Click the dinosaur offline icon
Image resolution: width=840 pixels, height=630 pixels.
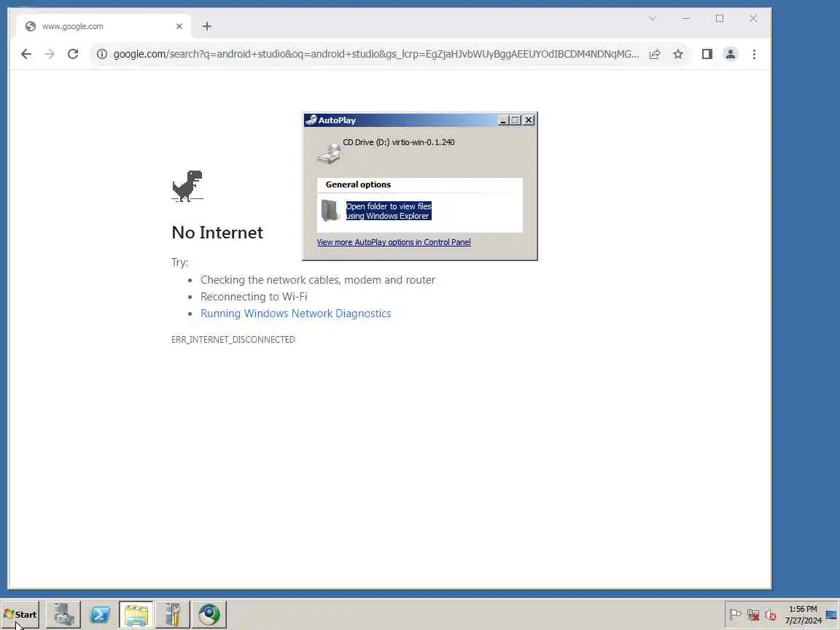(187, 186)
